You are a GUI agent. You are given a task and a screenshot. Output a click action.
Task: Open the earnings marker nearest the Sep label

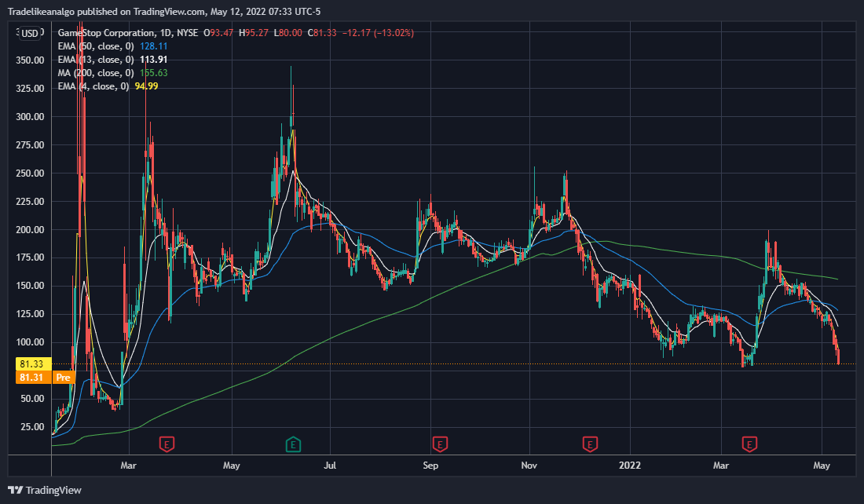tap(440, 444)
